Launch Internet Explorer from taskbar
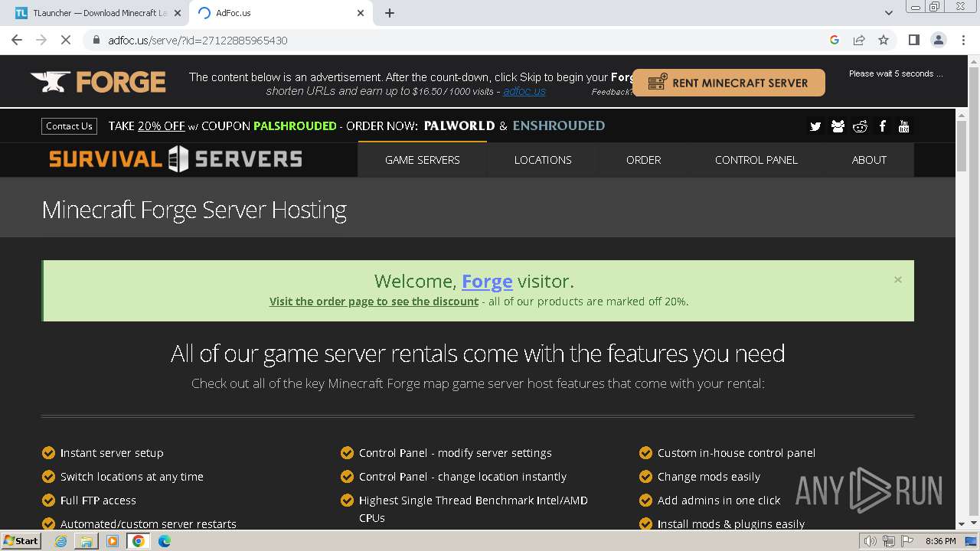 [x=61, y=541]
